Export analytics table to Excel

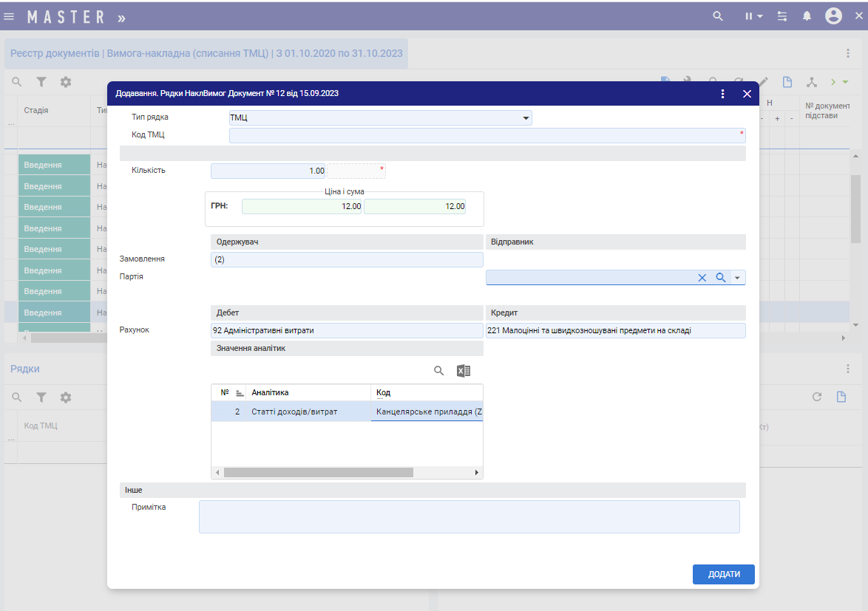464,371
